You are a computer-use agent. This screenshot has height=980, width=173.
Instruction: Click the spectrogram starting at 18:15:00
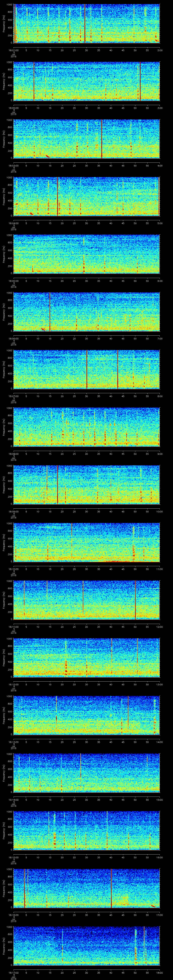(x=87, y=831)
